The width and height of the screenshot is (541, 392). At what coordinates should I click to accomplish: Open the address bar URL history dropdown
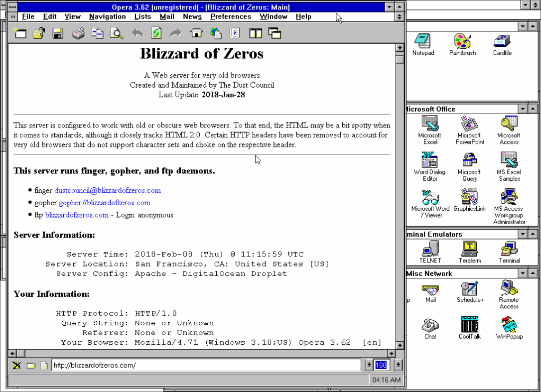(369, 365)
